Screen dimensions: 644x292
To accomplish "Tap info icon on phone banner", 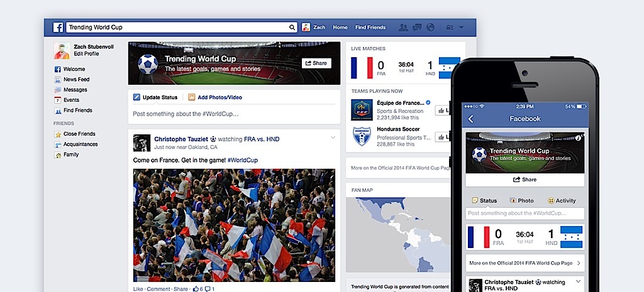I will point(579,138).
